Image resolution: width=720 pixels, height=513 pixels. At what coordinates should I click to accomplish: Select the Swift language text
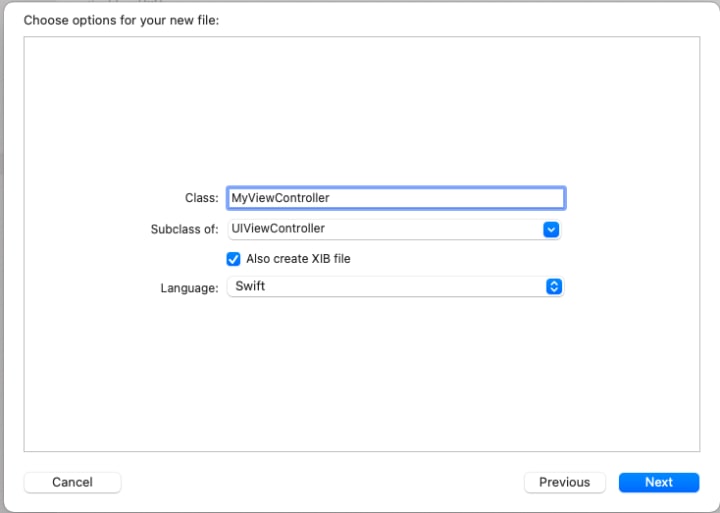(x=250, y=286)
